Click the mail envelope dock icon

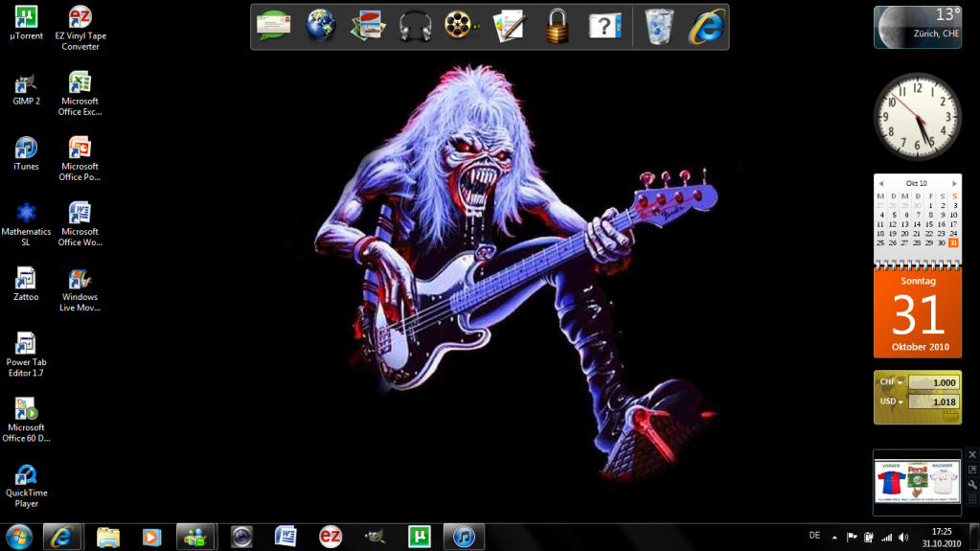click(273, 26)
